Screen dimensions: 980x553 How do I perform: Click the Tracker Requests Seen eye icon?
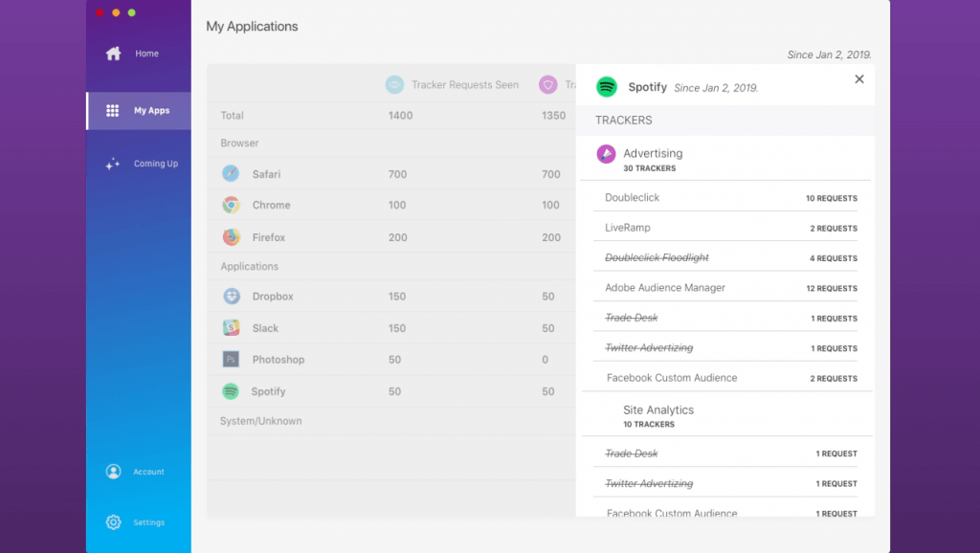coord(394,84)
